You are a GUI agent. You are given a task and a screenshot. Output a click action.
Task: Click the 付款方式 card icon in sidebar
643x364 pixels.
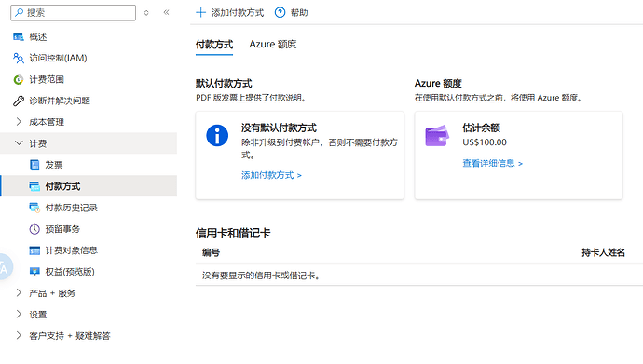[x=34, y=186]
